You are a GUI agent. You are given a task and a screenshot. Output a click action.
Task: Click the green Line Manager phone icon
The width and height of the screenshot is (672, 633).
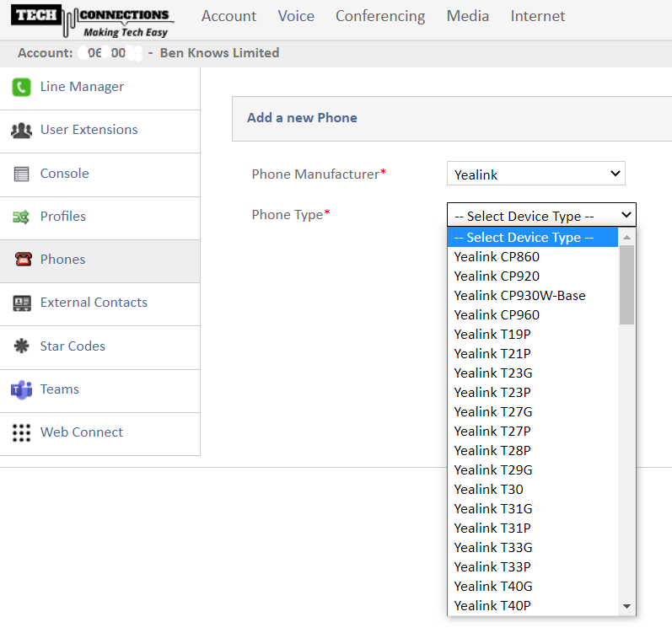click(x=21, y=88)
